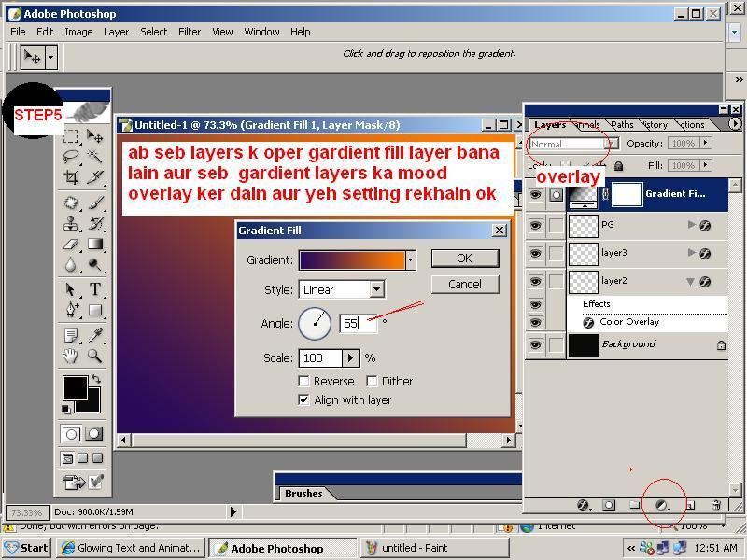Select the Blur tool

pyautogui.click(x=71, y=265)
